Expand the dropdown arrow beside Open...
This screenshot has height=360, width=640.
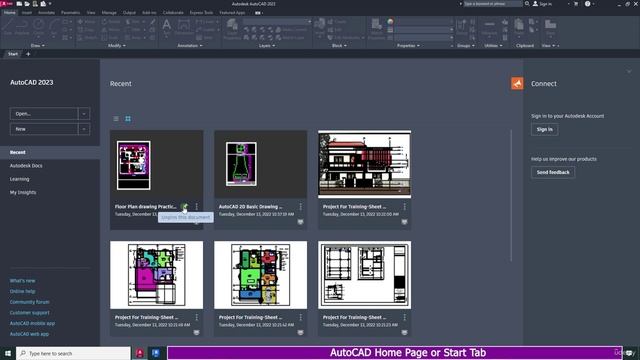point(84,113)
